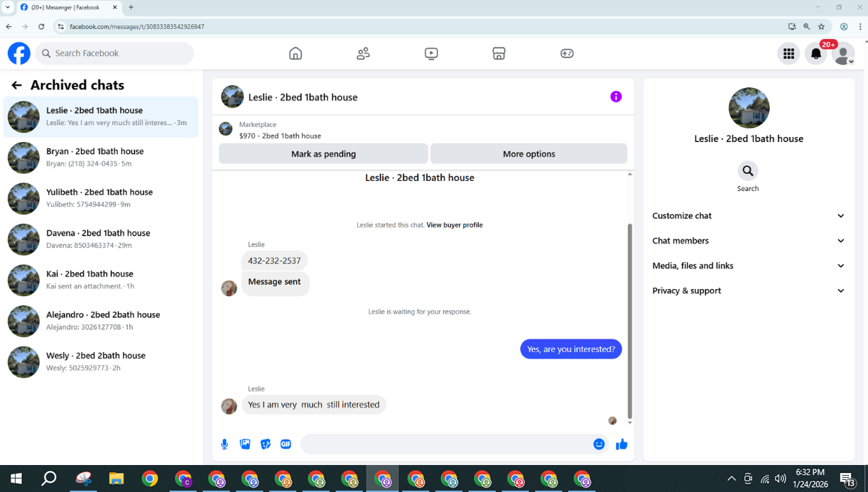Image resolution: width=868 pixels, height=492 pixels.
Task: Open File Explorer from taskbar
Action: pos(116,479)
